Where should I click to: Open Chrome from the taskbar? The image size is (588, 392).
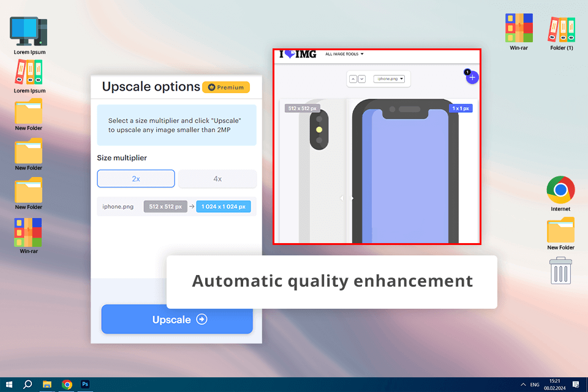pyautogui.click(x=67, y=385)
